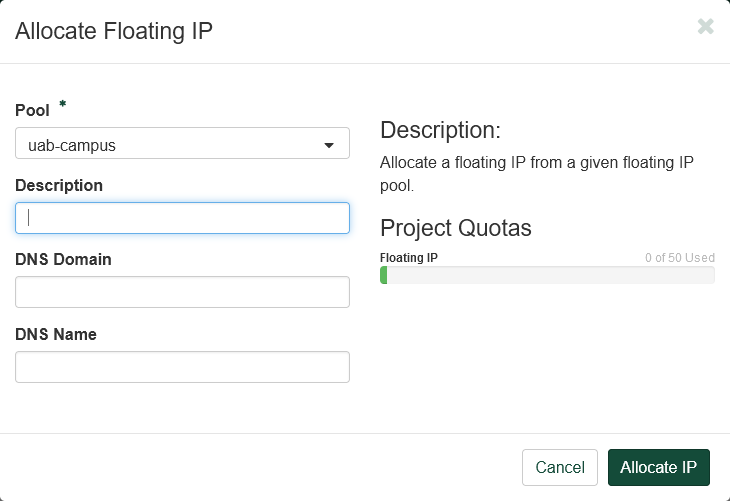This screenshot has height=501, width=730.
Task: Select the DNS Name input box
Action: pos(182,367)
